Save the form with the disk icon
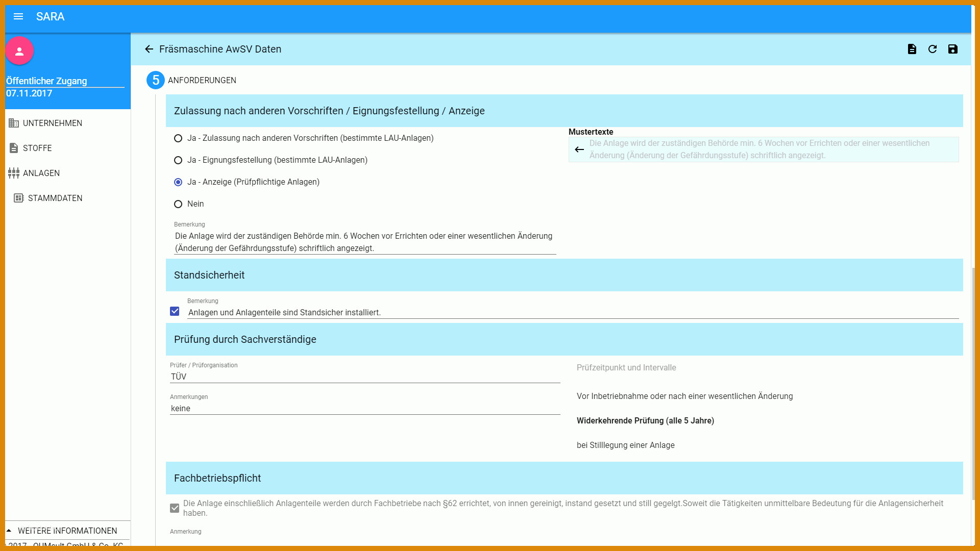 point(953,49)
